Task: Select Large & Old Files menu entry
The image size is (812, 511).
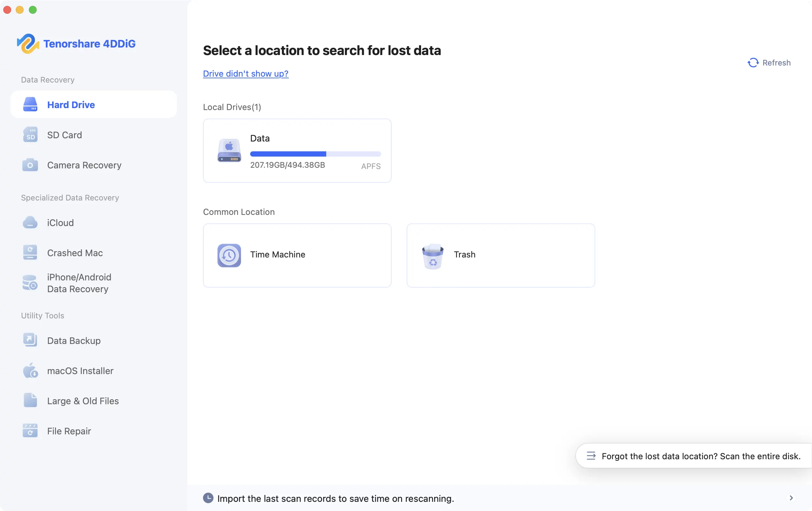Action: pyautogui.click(x=83, y=401)
